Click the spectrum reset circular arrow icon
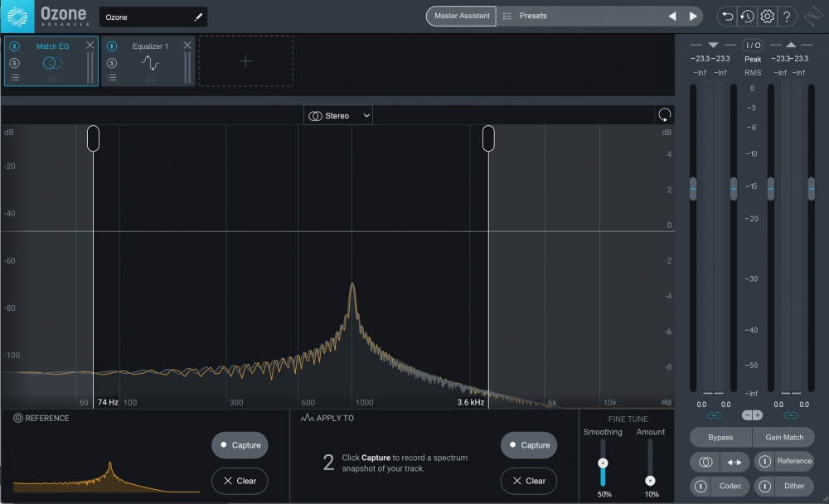 coord(665,114)
